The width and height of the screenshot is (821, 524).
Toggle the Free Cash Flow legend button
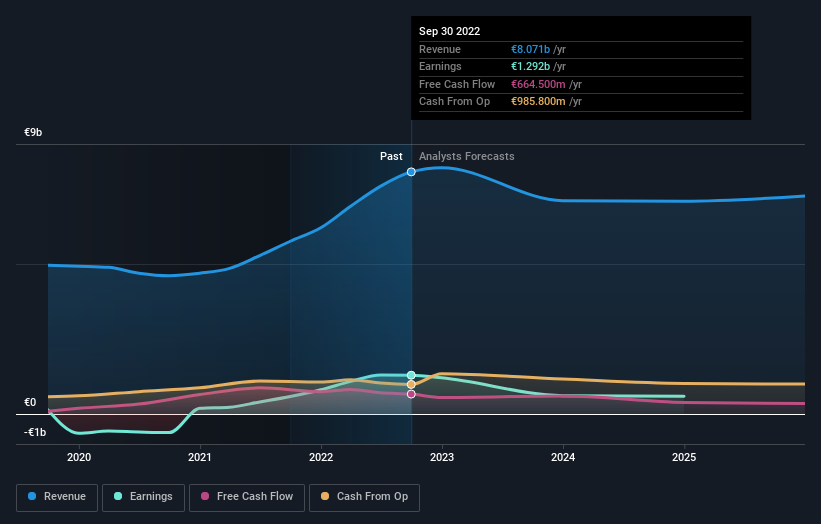pos(247,497)
